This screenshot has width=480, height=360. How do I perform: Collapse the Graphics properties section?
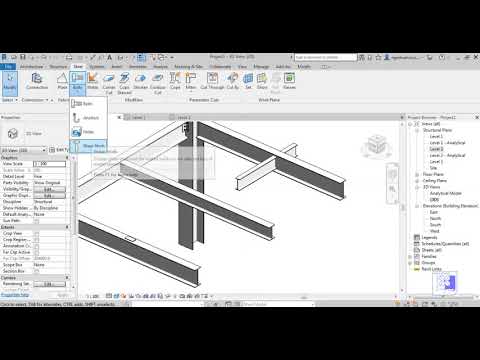(x=67, y=158)
